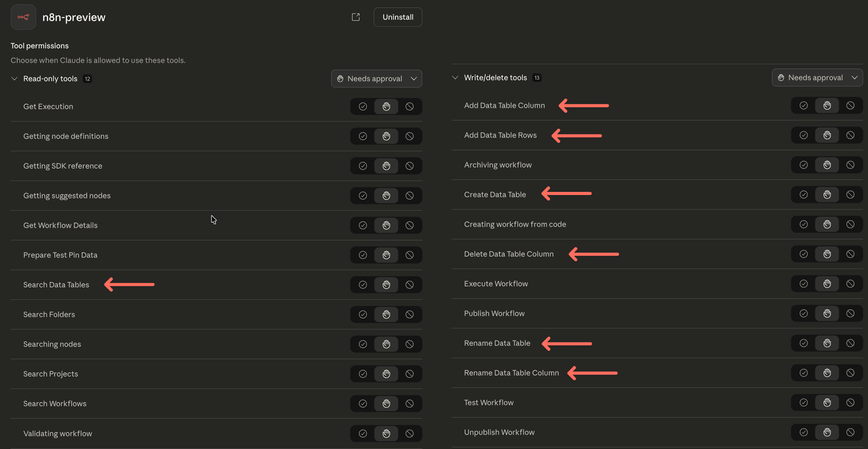Click the Validating workflow tool label

pyautogui.click(x=58, y=433)
